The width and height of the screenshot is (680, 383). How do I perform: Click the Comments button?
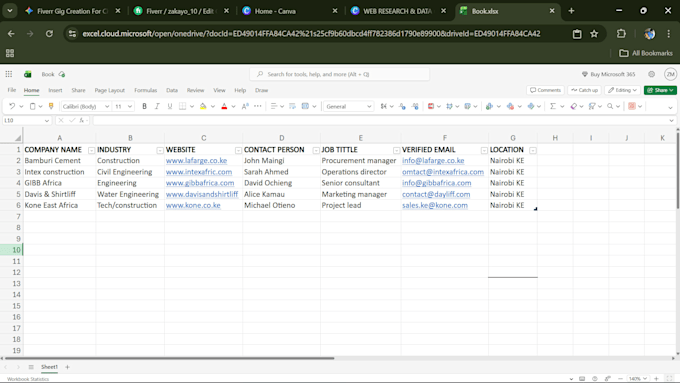546,90
